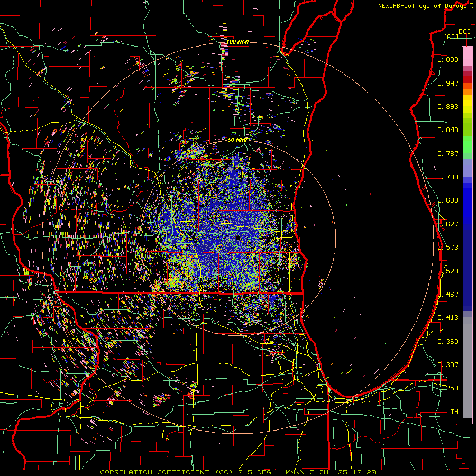Click the pink segment of the color bar
The image size is (476, 476).
click(467, 56)
